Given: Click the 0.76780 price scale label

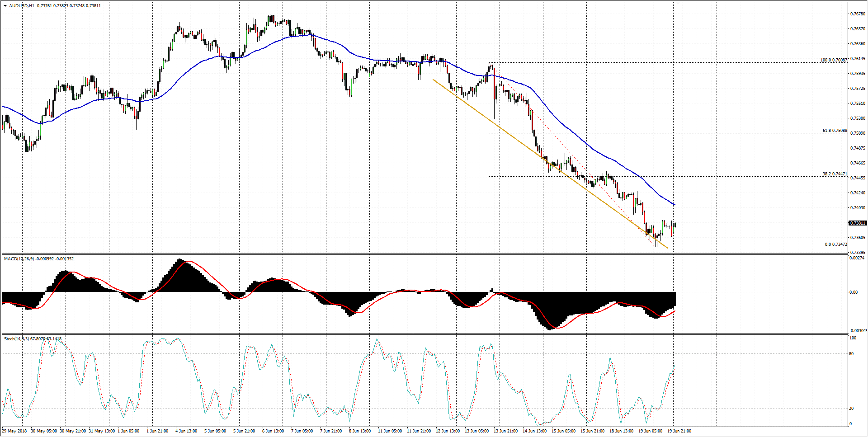Looking at the screenshot, I should (x=858, y=14).
